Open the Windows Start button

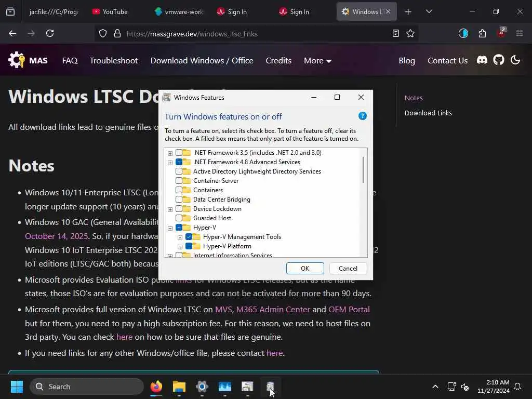(x=17, y=387)
